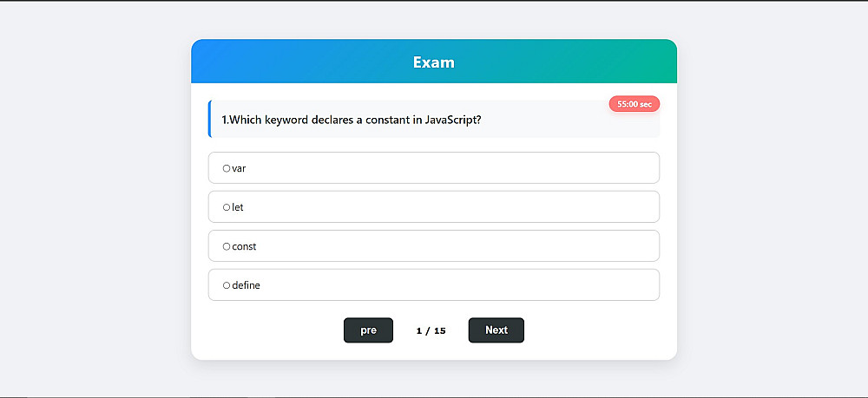Viewport: 868px width, 398px height.
Task: Mark the 'const' radio button
Action: [227, 246]
